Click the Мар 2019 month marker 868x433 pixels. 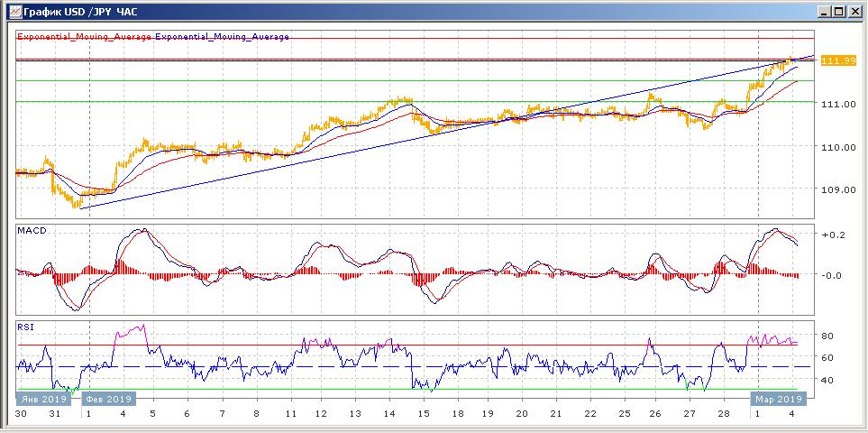point(777,398)
